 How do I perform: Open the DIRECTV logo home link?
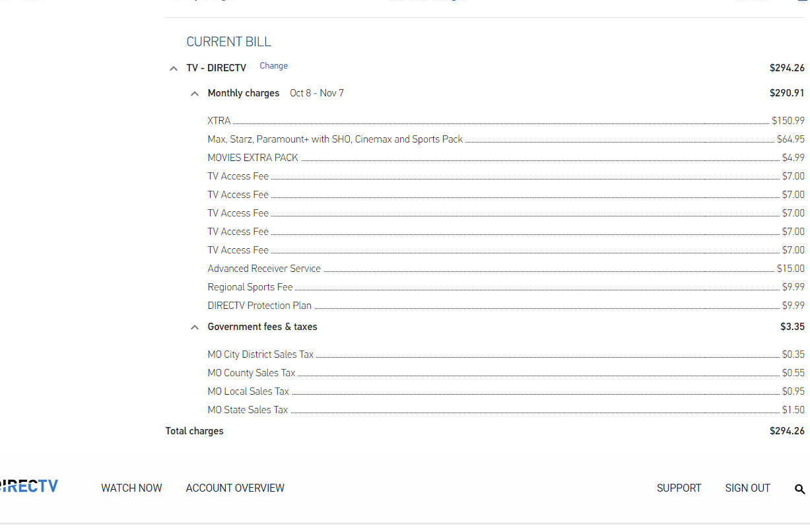coord(28,486)
